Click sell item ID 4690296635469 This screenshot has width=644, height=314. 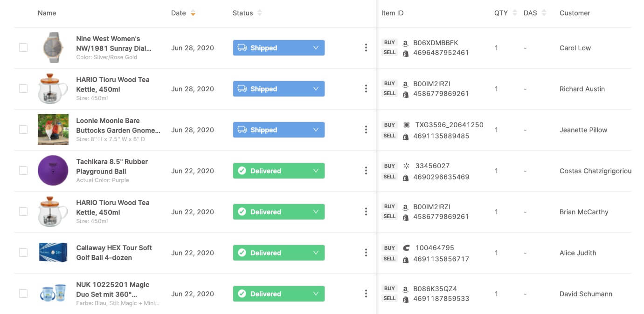441,177
